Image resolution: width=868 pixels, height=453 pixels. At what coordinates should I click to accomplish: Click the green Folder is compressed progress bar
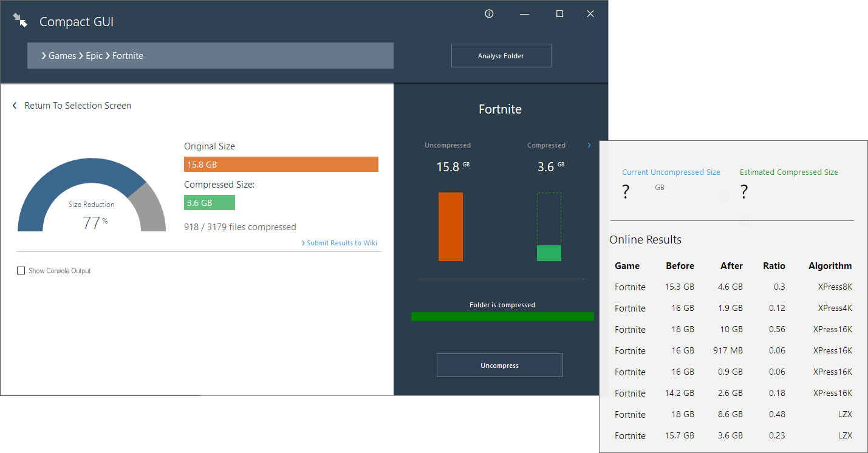pos(502,316)
